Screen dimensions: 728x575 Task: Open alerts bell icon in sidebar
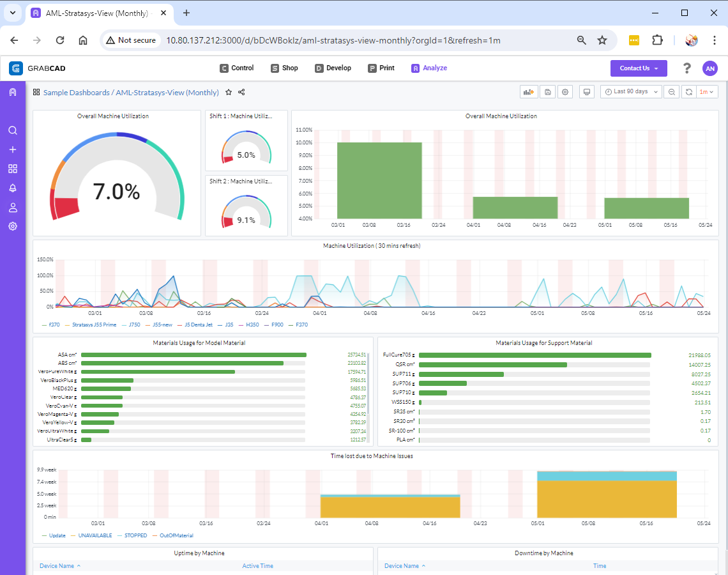[13, 188]
